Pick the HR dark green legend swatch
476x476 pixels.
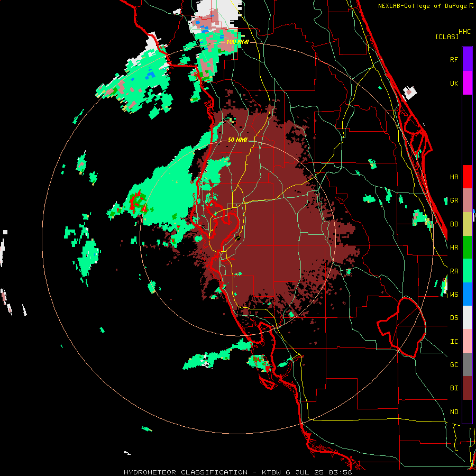467,247
